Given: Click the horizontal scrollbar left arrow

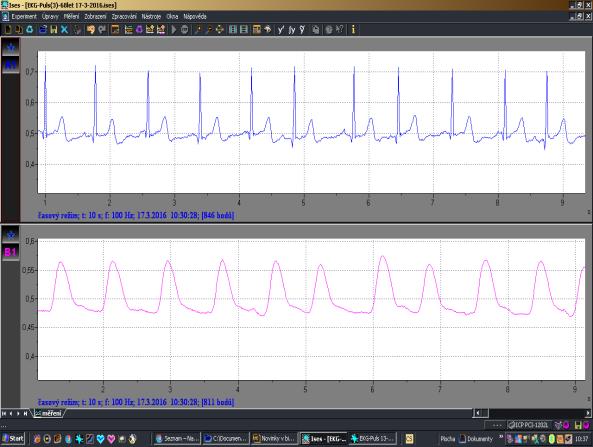Looking at the screenshot, I should tap(477, 413).
